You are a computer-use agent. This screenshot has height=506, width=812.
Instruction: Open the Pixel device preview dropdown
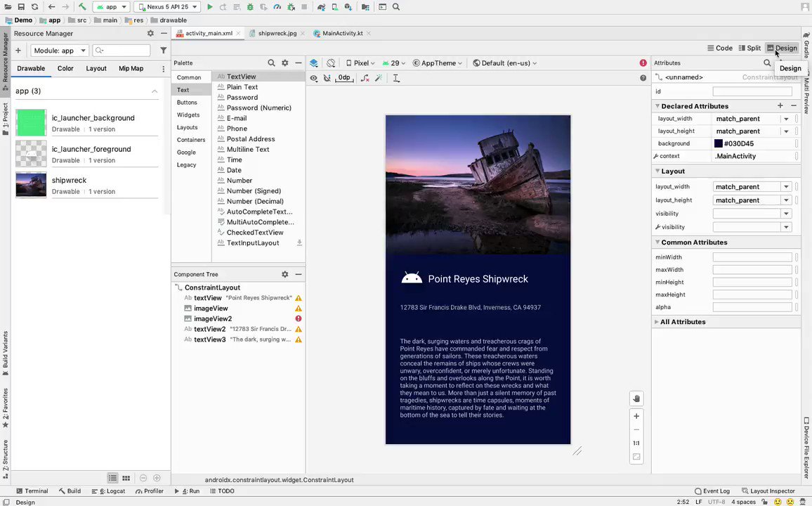point(360,63)
